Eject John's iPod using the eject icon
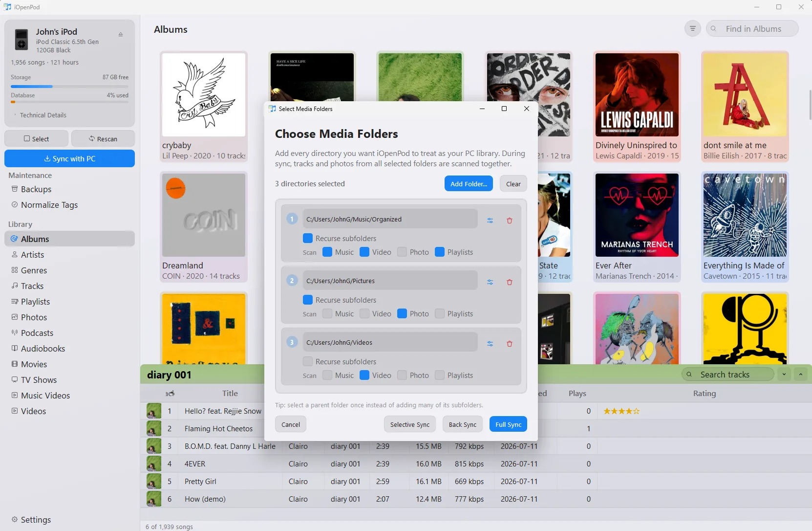Image resolution: width=812 pixels, height=531 pixels. tap(121, 34)
